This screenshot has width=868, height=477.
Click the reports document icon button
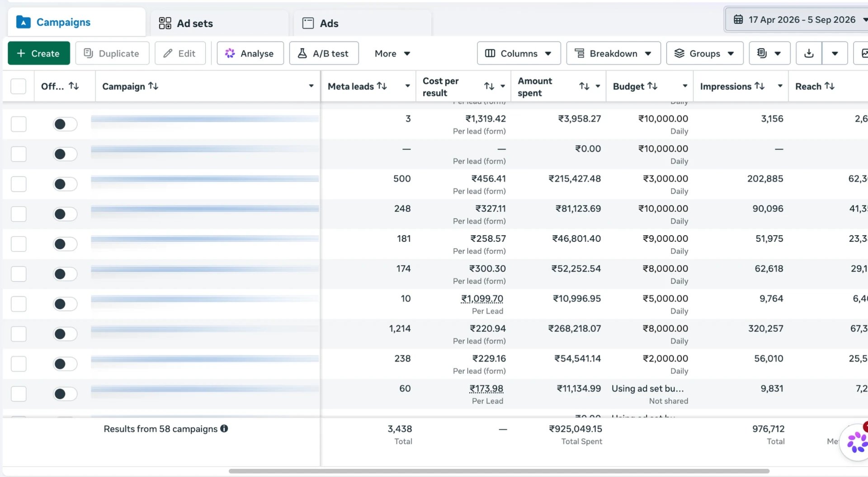(x=769, y=53)
